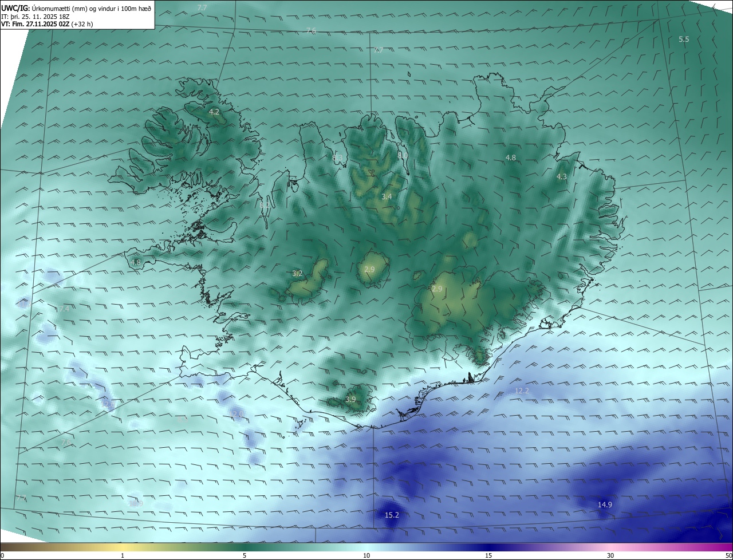733x560 pixels.
Task: Click the 3.4 value label on the map
Action: [387, 196]
